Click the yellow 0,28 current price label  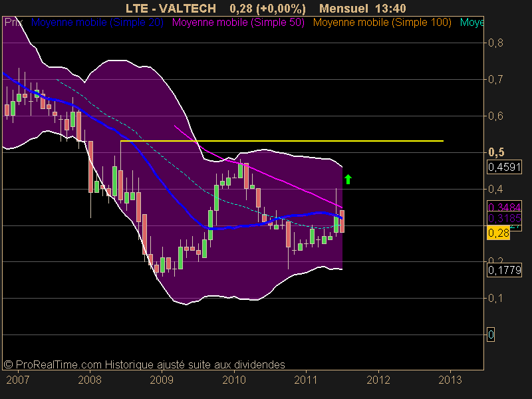[498, 233]
